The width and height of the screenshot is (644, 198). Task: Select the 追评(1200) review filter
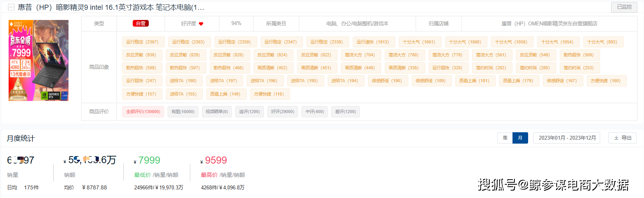click(x=249, y=112)
